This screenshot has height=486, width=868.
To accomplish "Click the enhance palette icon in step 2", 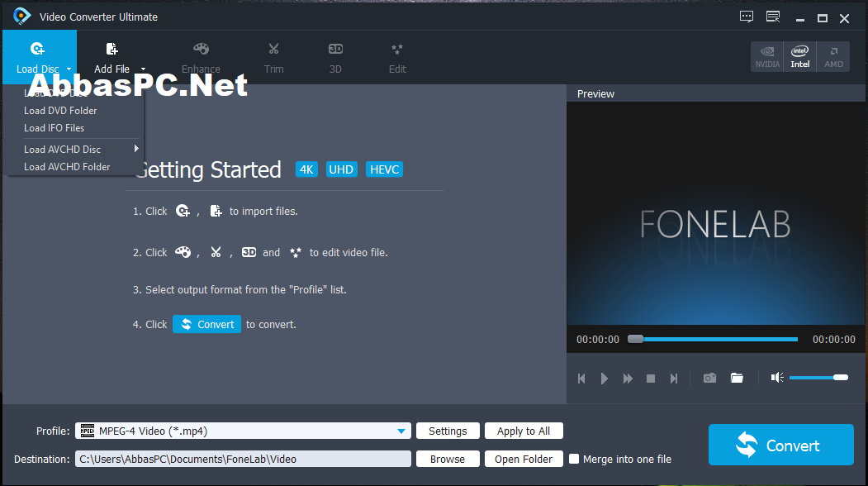I will pos(183,252).
